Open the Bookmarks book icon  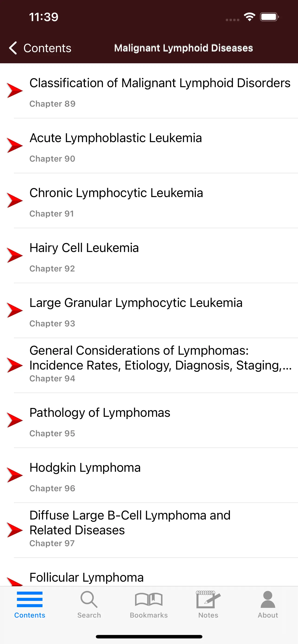[149, 599]
